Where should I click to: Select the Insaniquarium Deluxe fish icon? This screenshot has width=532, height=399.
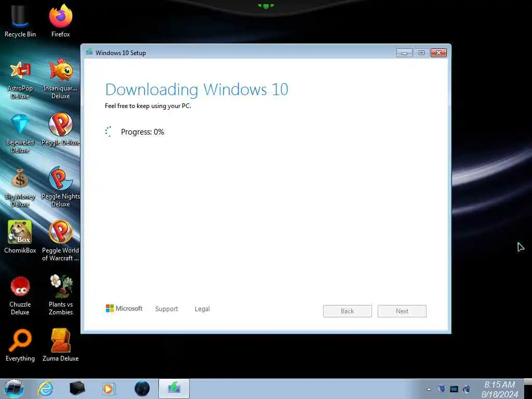pos(60,79)
